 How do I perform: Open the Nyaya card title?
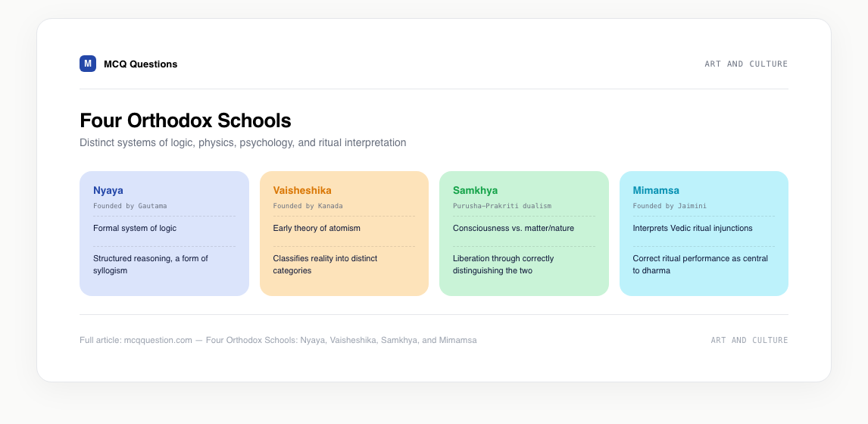pyautogui.click(x=108, y=190)
